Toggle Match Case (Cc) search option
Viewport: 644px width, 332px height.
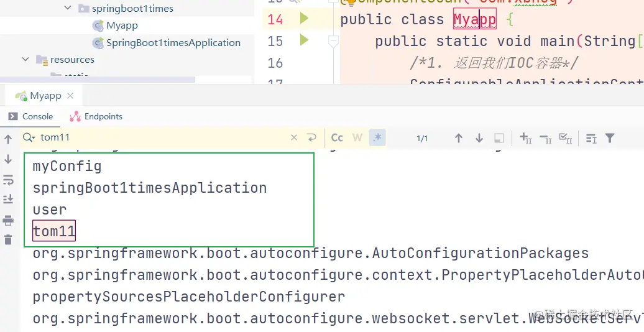click(x=337, y=137)
